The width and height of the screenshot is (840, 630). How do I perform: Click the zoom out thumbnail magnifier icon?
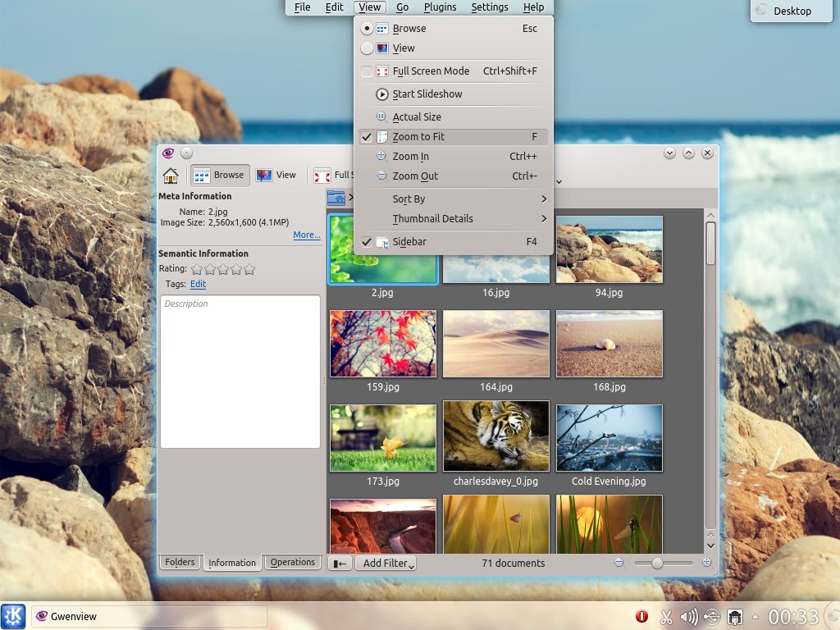coord(619,563)
